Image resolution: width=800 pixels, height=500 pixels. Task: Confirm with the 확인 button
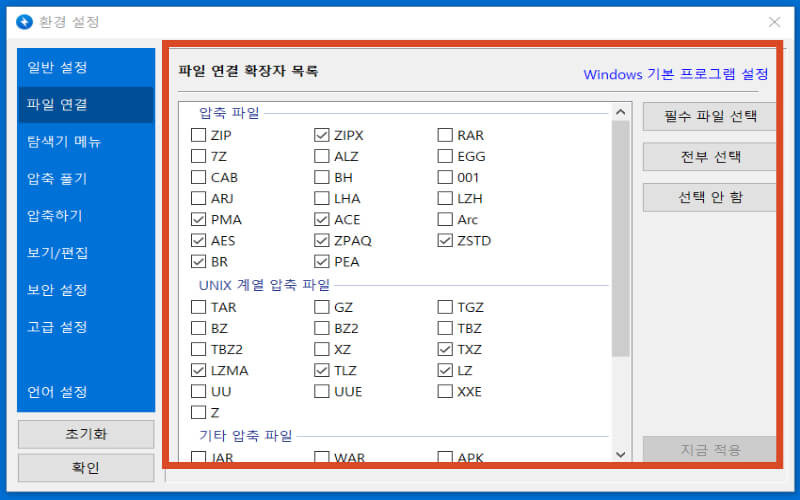(86, 468)
